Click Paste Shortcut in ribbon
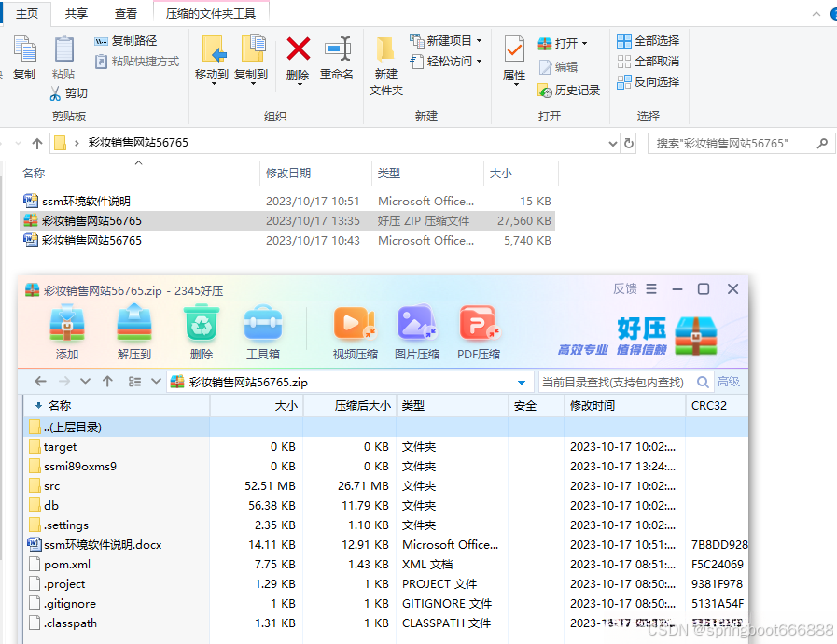The width and height of the screenshot is (837, 644). coord(136,62)
